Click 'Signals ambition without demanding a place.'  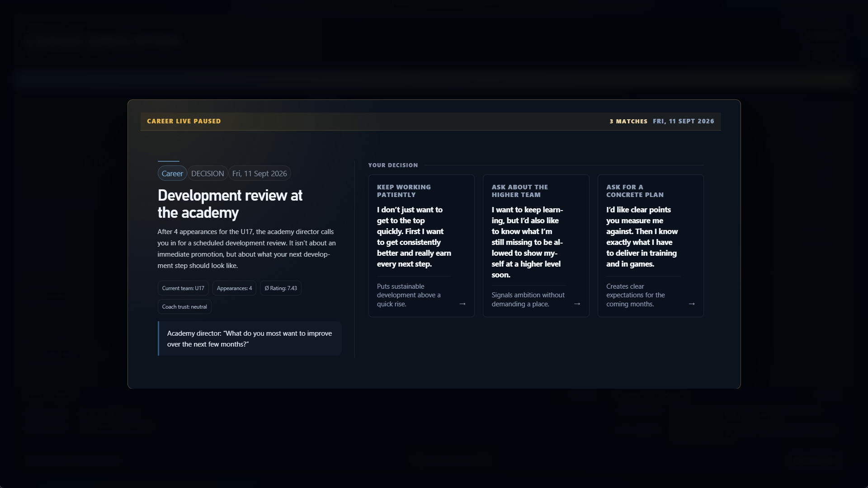(x=528, y=300)
